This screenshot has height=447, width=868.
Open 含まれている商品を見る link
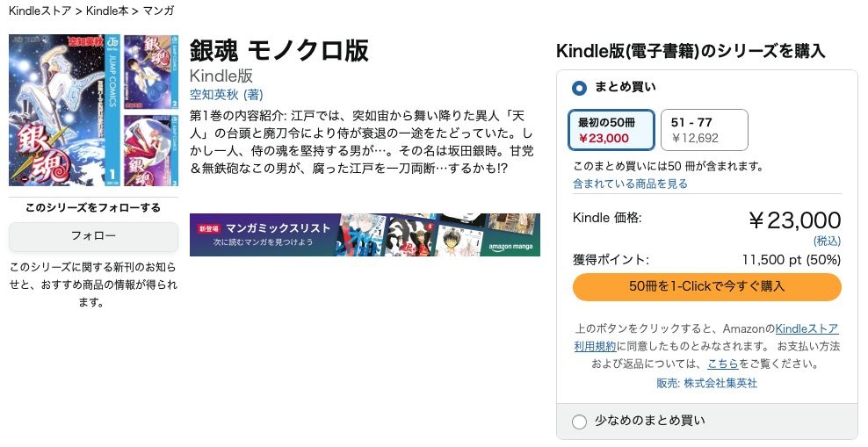(630, 184)
